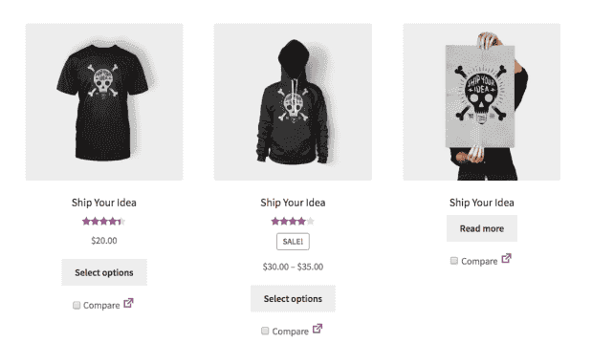592x364 pixels.
Task: Click the SALE! badge on the hoodie
Action: [293, 242]
